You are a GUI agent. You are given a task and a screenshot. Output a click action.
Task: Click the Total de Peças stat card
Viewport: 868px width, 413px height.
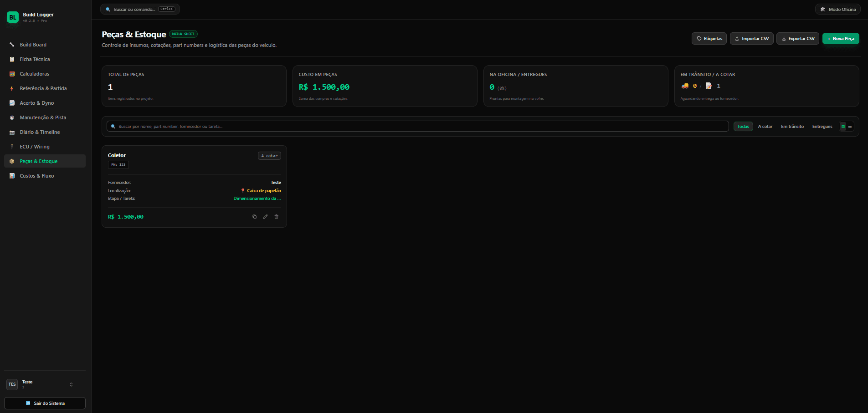coord(194,86)
